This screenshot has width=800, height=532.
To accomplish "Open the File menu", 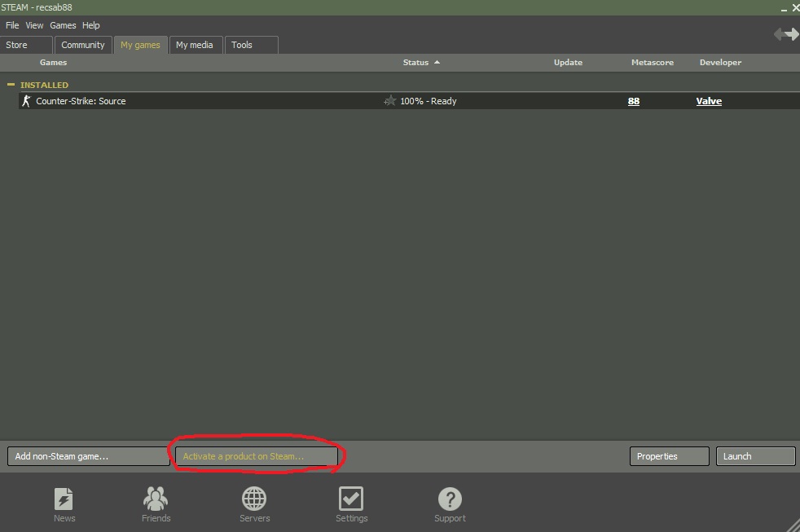I will pyautogui.click(x=12, y=25).
